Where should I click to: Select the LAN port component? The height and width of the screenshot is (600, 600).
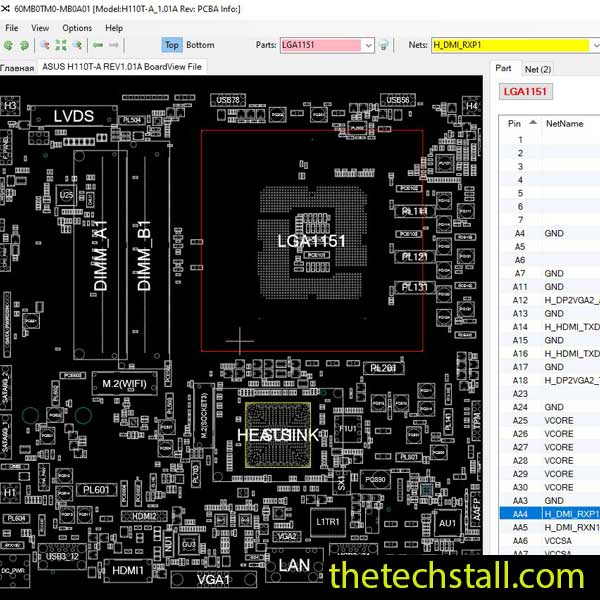[x=294, y=565]
